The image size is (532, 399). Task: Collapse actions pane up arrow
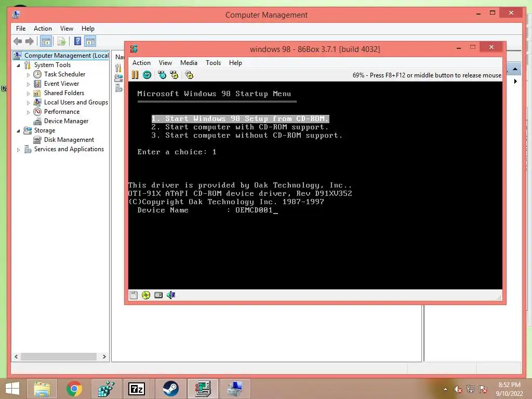tap(515, 69)
